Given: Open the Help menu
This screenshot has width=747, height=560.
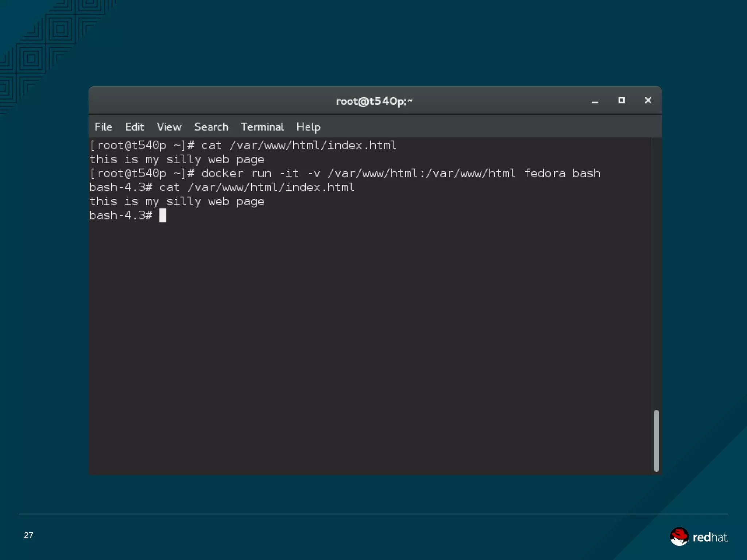Looking at the screenshot, I should 308,127.
